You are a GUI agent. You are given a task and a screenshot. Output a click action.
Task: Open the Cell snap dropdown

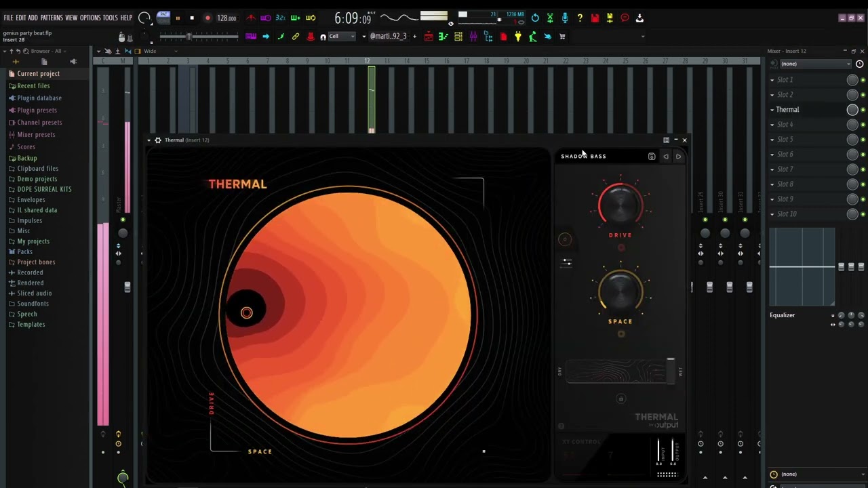342,37
